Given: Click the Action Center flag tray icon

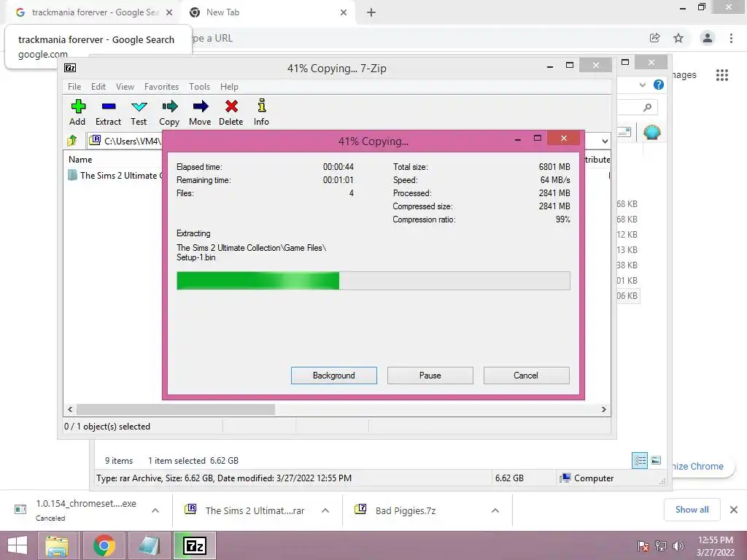Looking at the screenshot, I should tap(643, 545).
